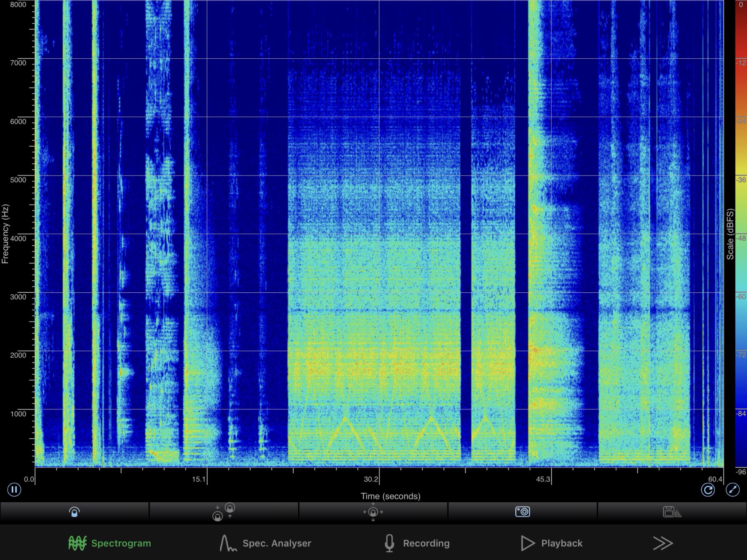This screenshot has height=560, width=747.
Task: Open the Recording tab
Action: click(417, 543)
